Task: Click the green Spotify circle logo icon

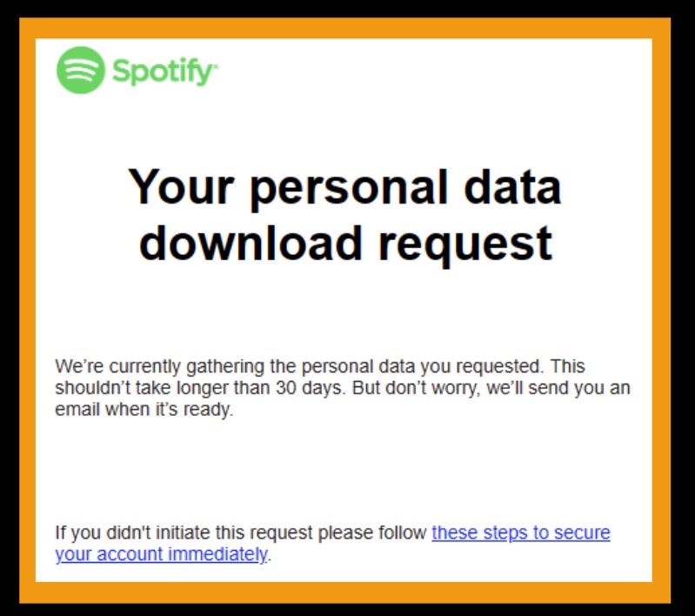Action: point(81,70)
